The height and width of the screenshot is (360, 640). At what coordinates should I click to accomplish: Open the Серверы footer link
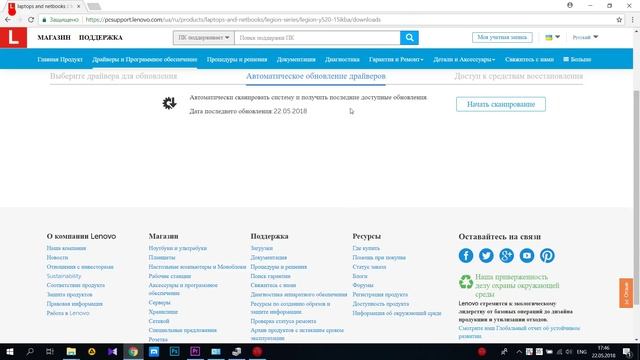click(159, 302)
